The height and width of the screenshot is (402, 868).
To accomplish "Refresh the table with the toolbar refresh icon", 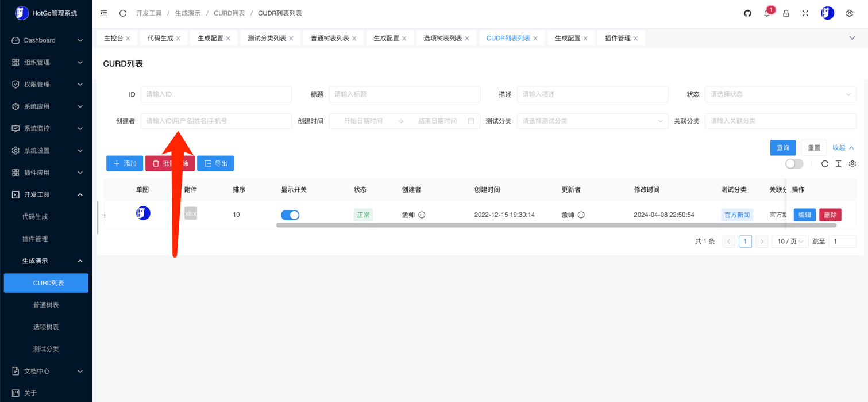I will (x=824, y=164).
